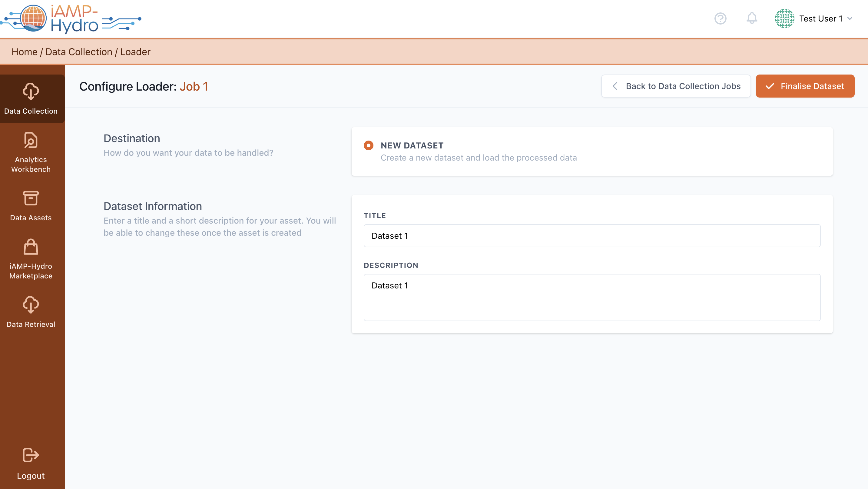The width and height of the screenshot is (868, 489).
Task: Click the Finalise Dataset button
Action: tap(805, 86)
